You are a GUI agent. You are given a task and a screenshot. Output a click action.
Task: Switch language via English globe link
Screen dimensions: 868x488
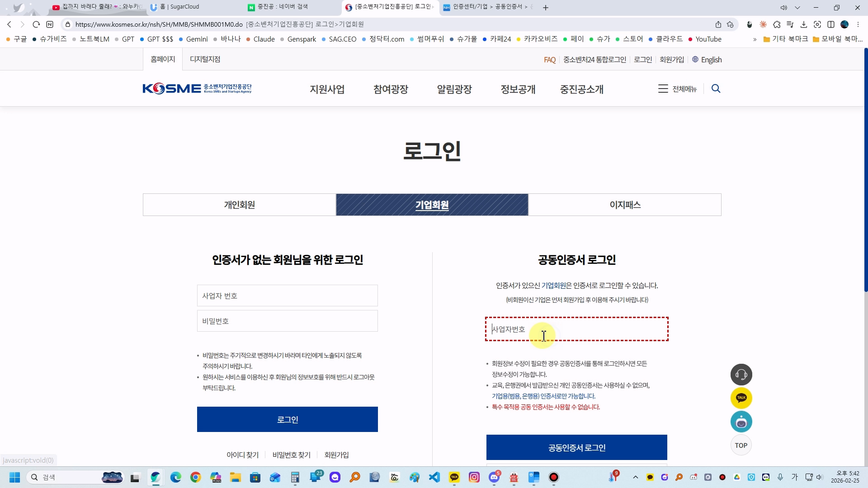tap(707, 60)
